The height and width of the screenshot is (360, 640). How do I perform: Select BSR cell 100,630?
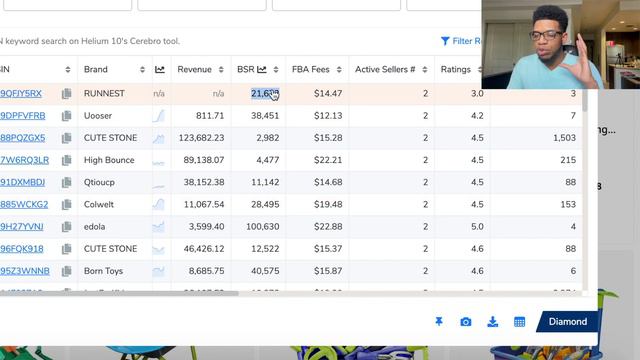263,227
